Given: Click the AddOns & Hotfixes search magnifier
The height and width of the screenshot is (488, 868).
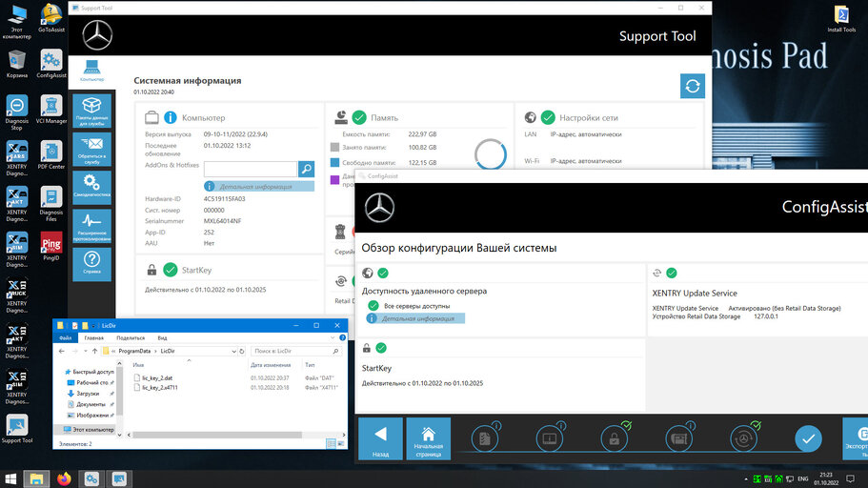Looking at the screenshot, I should pyautogui.click(x=306, y=169).
